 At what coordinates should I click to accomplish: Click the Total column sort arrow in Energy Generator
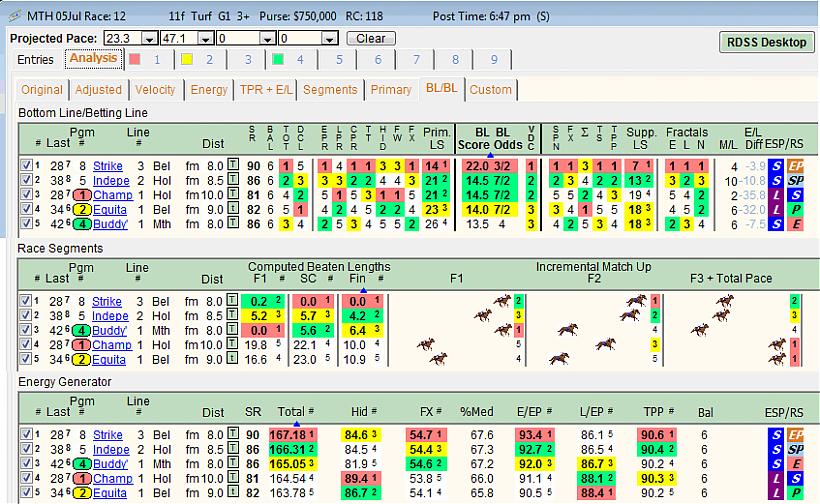coord(297,424)
